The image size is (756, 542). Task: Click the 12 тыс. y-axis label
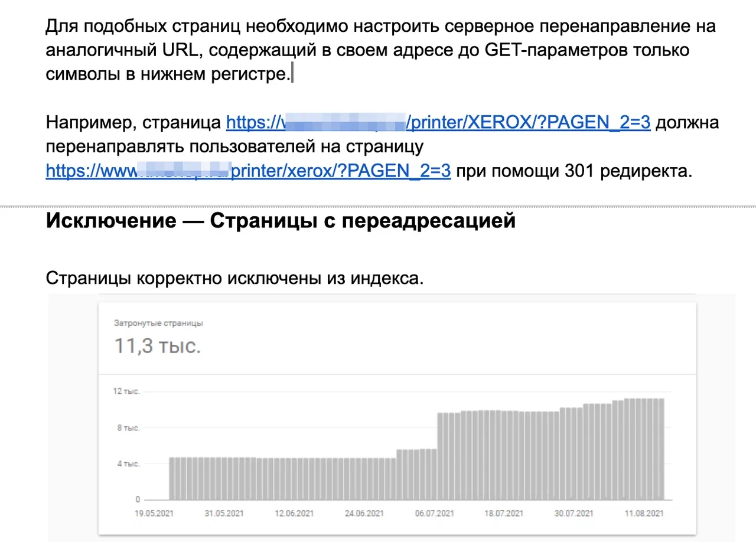pyautogui.click(x=125, y=391)
